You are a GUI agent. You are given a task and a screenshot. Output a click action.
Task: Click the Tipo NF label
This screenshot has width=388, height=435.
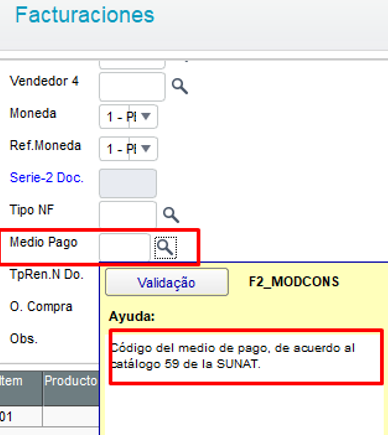(32, 210)
